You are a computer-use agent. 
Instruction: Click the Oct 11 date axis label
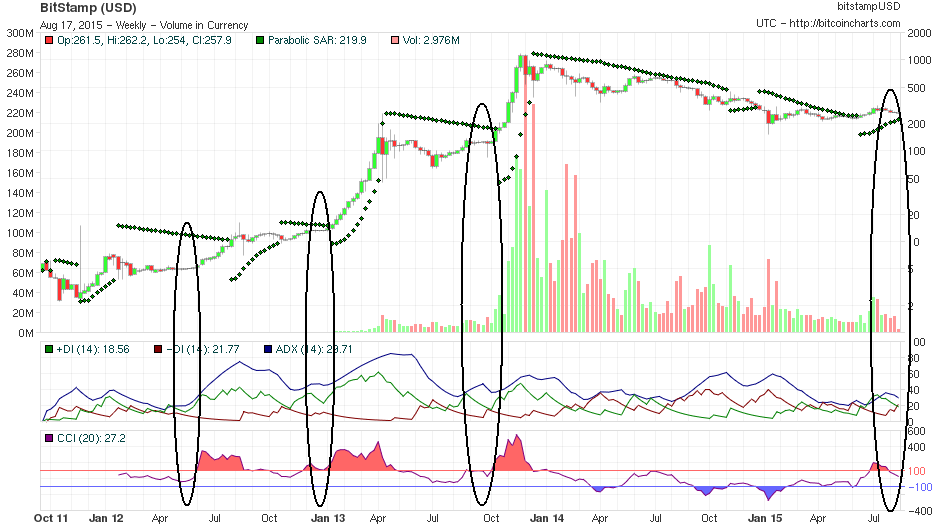click(x=51, y=518)
